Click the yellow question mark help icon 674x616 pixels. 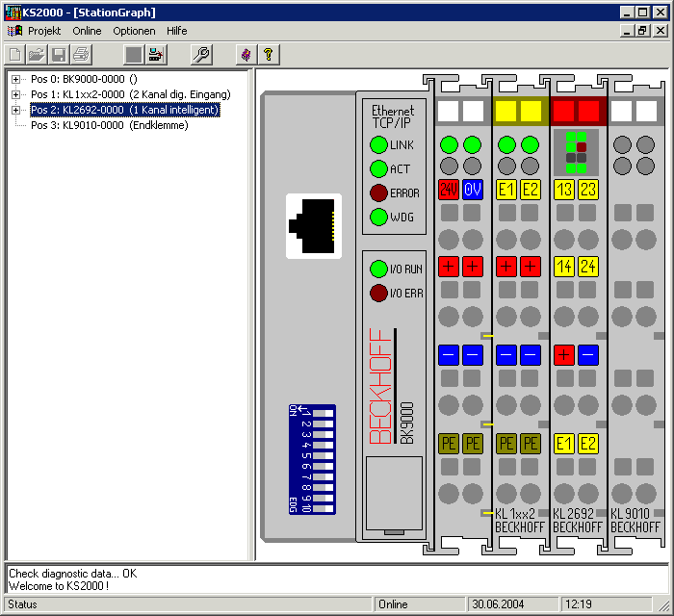coord(269,55)
